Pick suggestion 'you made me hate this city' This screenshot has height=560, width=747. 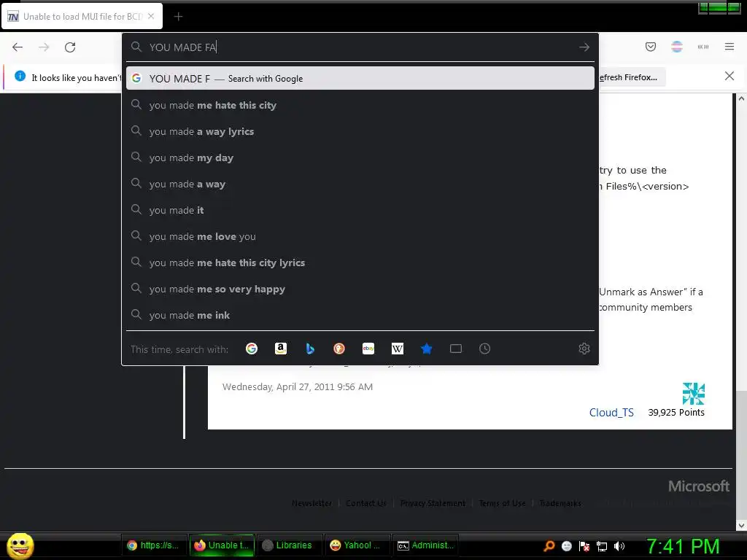click(x=360, y=105)
